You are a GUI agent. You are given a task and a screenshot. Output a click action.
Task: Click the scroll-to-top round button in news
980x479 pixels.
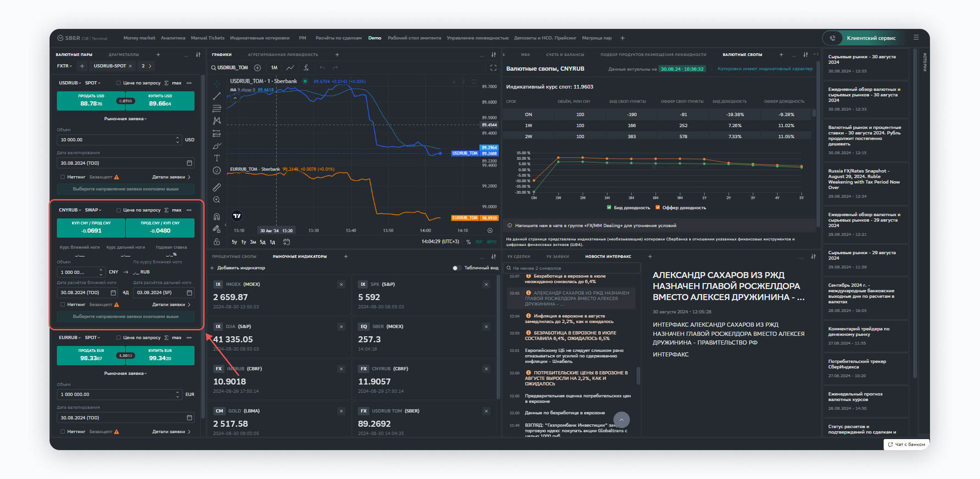pos(621,420)
